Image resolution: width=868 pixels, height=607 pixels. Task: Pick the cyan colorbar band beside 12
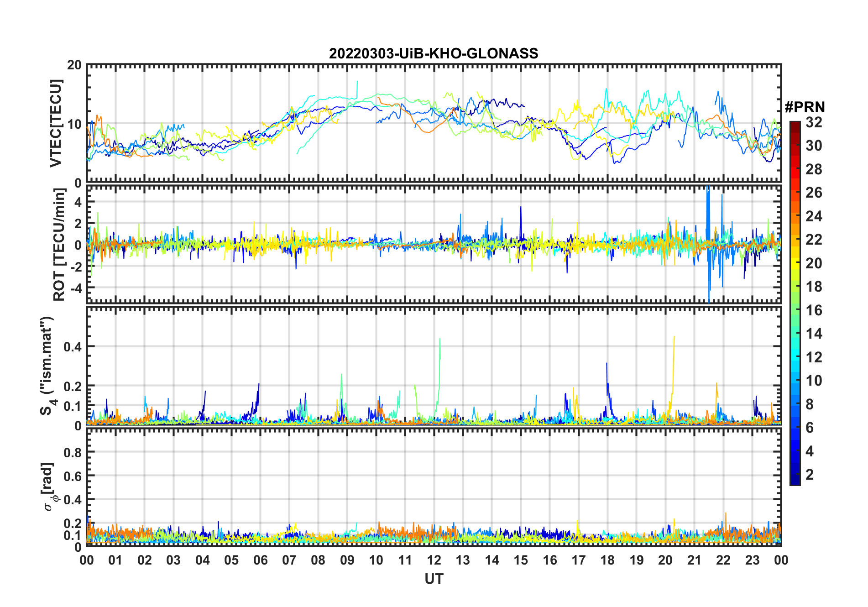click(795, 357)
